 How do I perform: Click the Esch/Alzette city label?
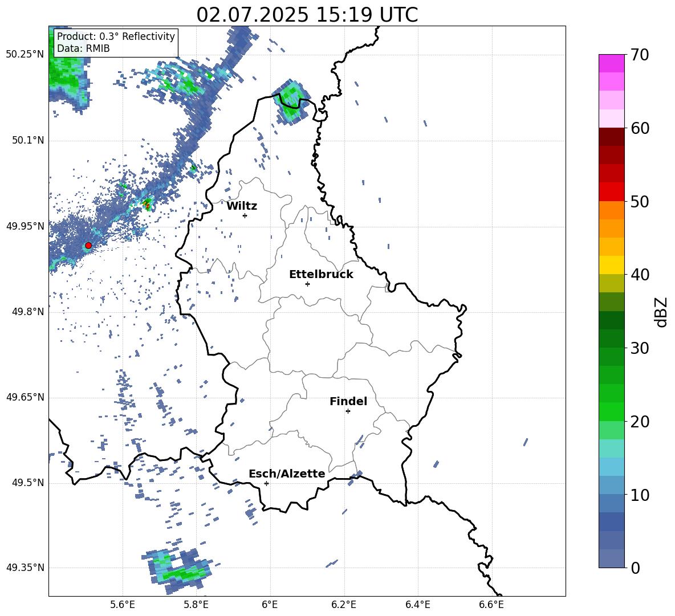click(287, 474)
